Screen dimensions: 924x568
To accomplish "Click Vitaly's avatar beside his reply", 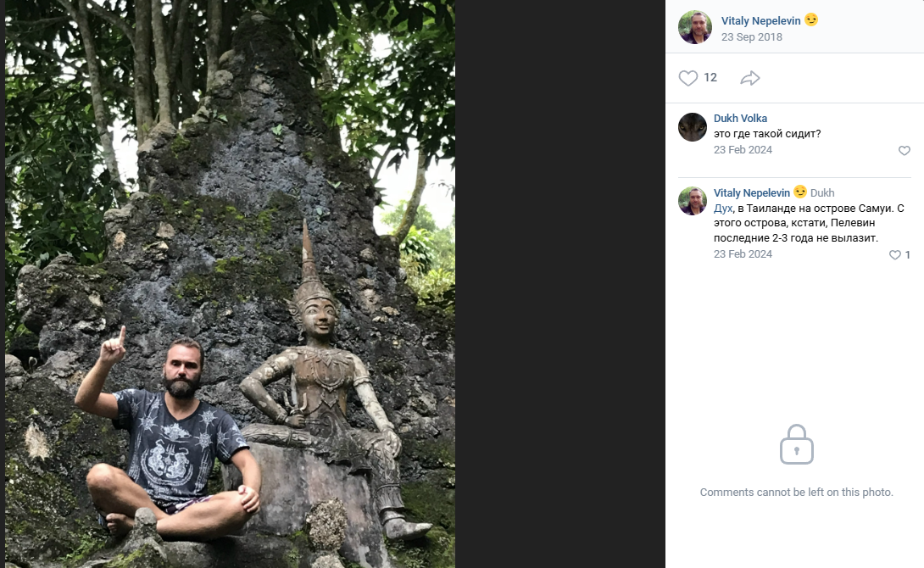I will click(x=693, y=201).
